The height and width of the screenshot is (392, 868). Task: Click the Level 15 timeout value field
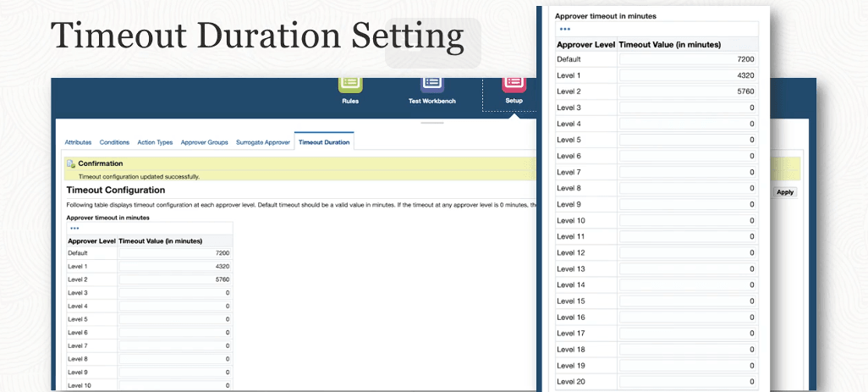click(688, 301)
